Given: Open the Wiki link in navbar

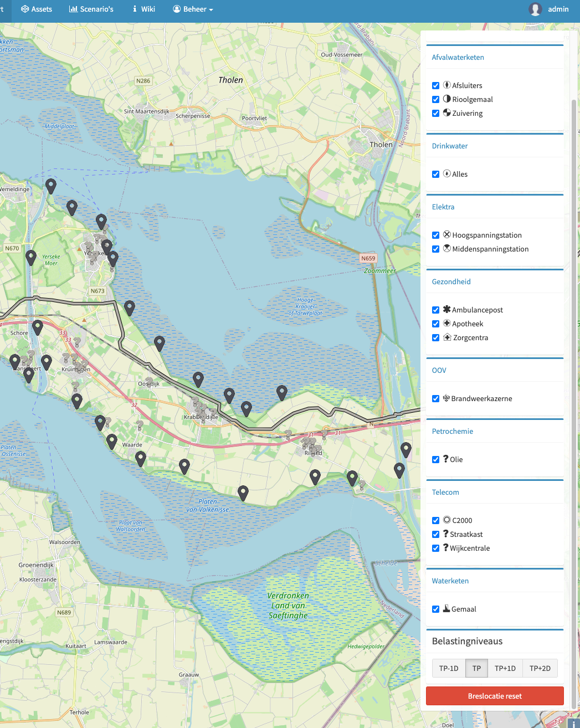Looking at the screenshot, I should (x=144, y=9).
